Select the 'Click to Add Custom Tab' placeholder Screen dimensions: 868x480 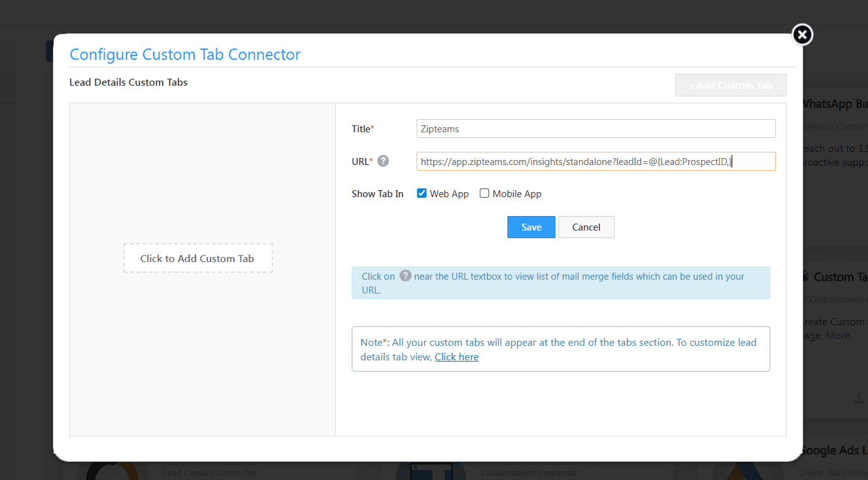pos(198,258)
